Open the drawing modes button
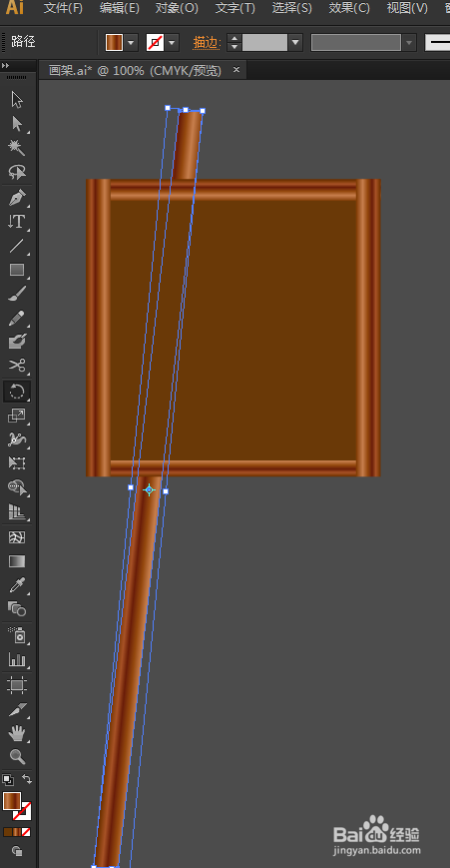Image resolution: width=450 pixels, height=868 pixels. pos(17,851)
